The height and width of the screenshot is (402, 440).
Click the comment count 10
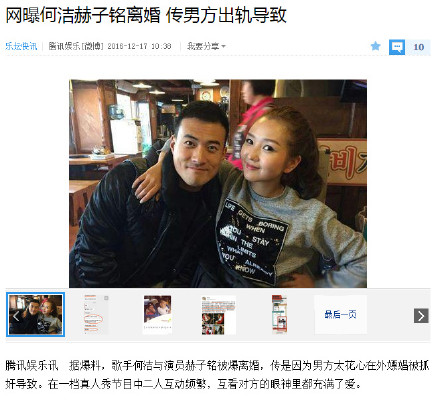pos(418,47)
